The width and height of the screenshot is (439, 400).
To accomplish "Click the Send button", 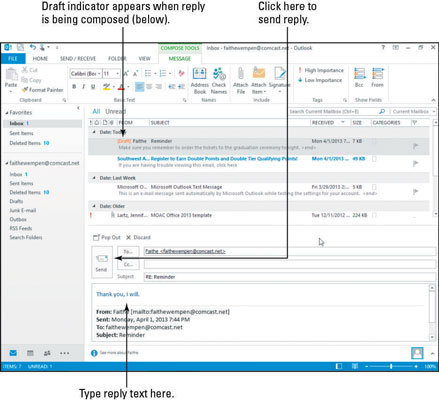I will 102,262.
